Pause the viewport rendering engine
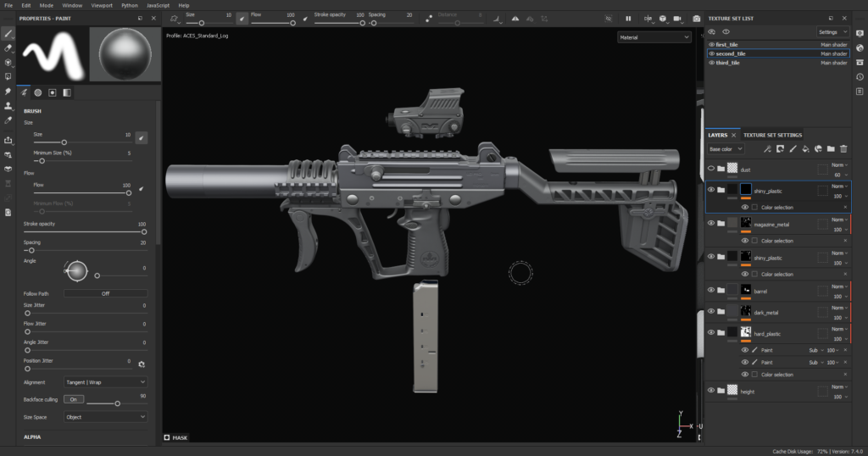The width and height of the screenshot is (868, 456). pos(628,19)
